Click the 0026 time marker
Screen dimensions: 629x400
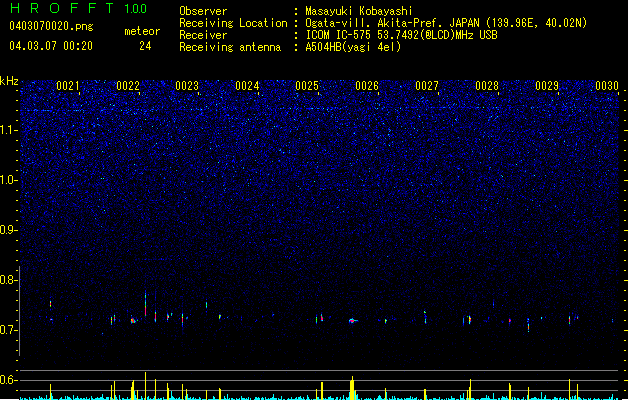coord(367,86)
